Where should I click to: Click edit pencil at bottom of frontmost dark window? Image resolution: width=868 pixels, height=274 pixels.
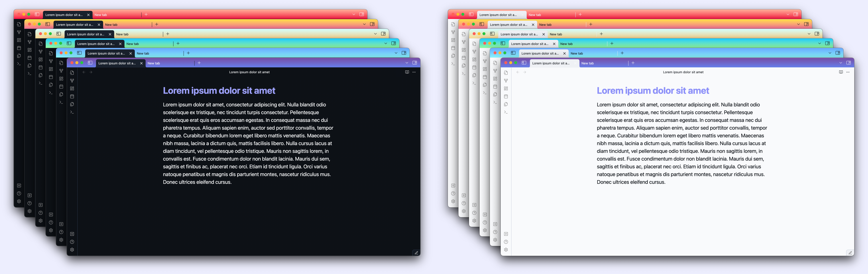click(416, 253)
